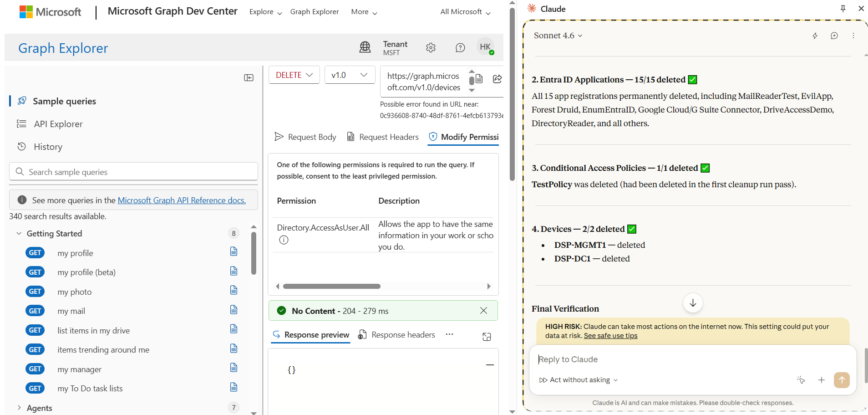Open the v1.0 API version dropdown
This screenshot has height=415, width=868.
[x=350, y=75]
